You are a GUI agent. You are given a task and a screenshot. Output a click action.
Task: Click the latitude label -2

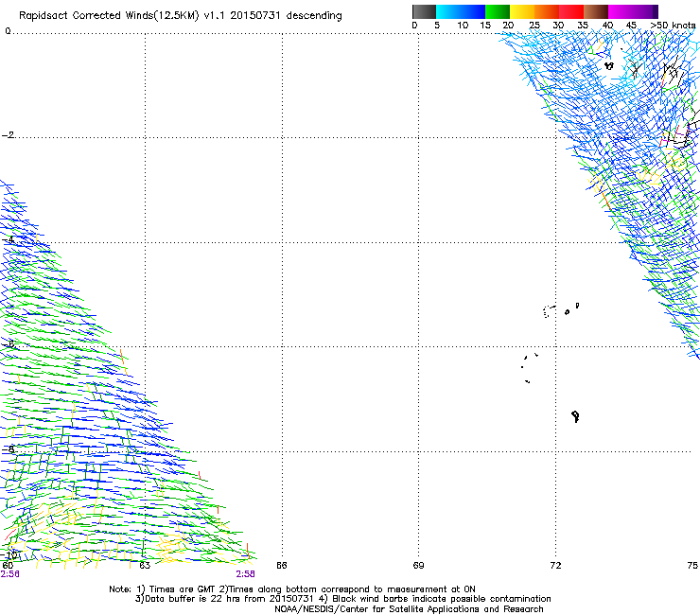(x=8, y=135)
